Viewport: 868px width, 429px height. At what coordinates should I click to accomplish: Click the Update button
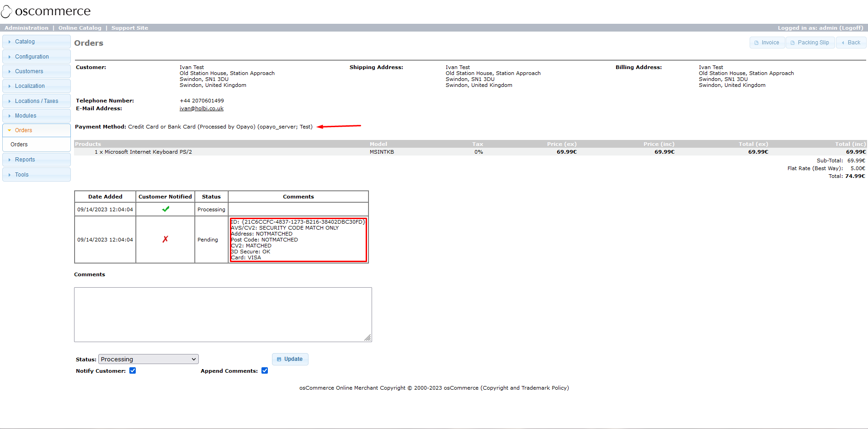point(290,359)
